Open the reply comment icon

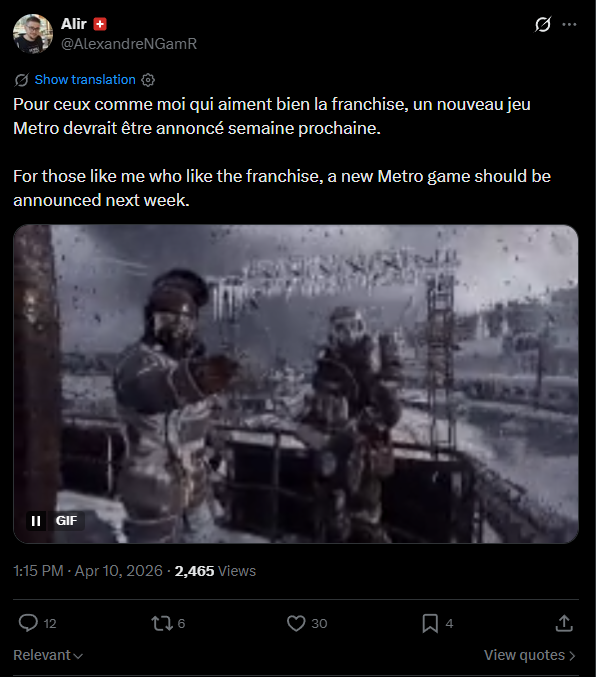pyautogui.click(x=28, y=623)
